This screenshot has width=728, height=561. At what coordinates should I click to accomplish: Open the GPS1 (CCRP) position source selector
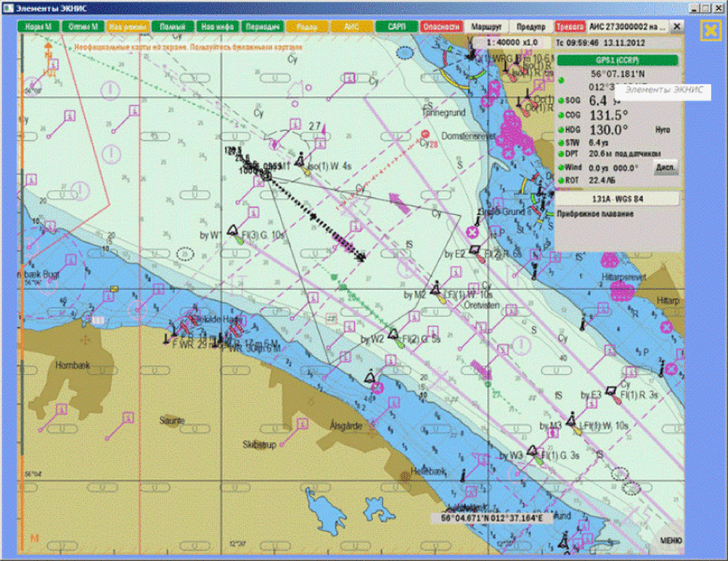click(617, 60)
